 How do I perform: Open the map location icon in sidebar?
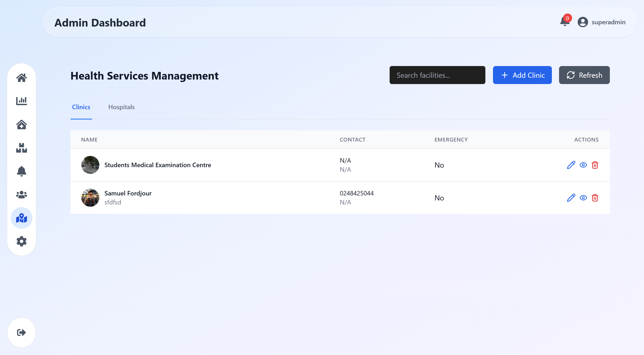coord(22,218)
